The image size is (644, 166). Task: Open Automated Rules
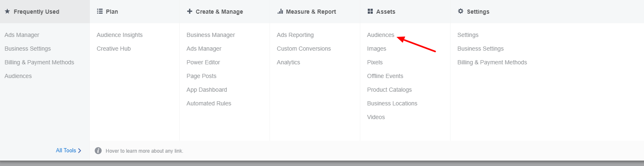click(209, 104)
